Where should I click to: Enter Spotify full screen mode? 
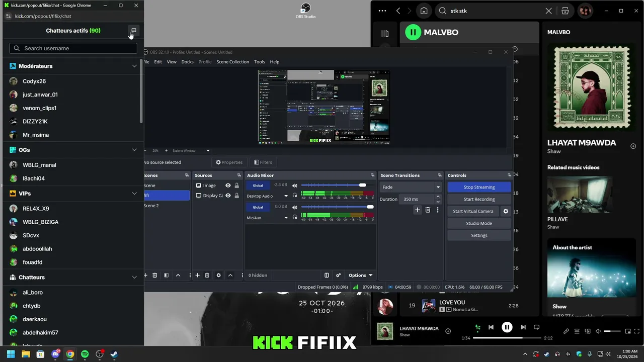click(x=636, y=331)
